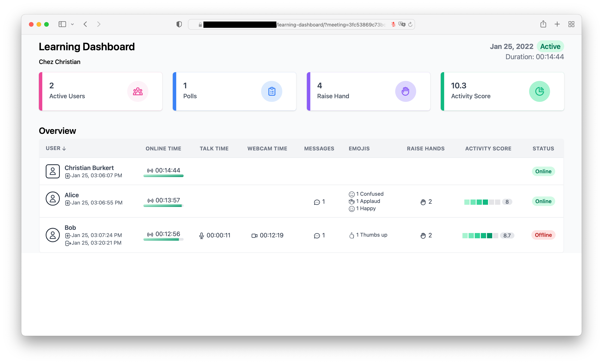Select the Raise Hand card

tap(369, 91)
